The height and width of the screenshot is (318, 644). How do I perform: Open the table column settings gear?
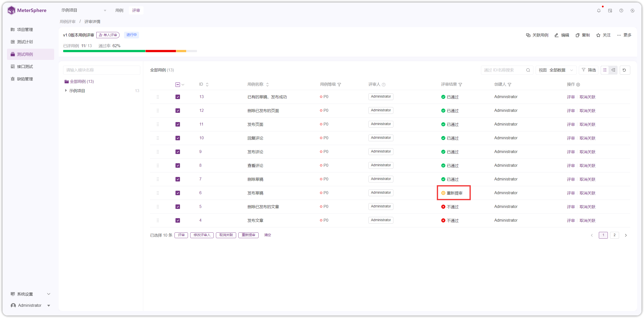point(578,85)
